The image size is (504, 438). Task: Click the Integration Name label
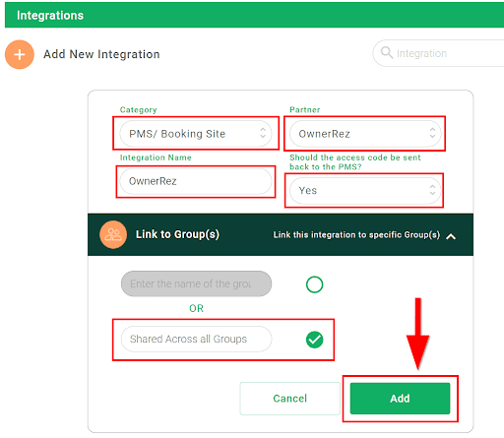pos(156,157)
